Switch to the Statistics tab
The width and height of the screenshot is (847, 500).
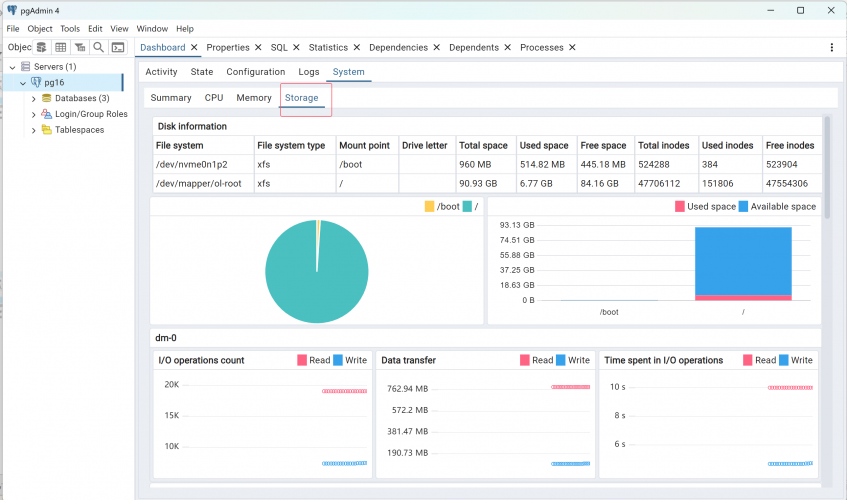coord(328,48)
